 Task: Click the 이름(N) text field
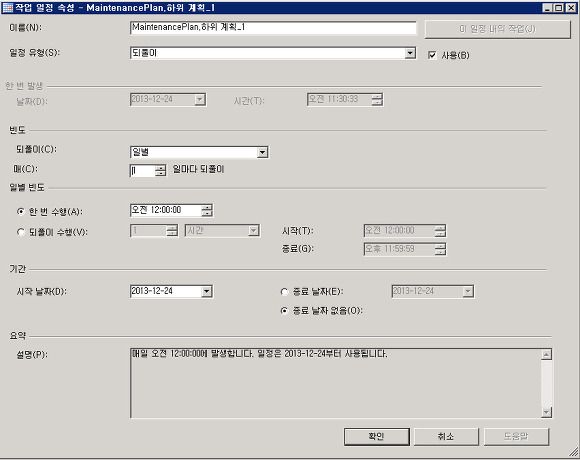click(x=273, y=28)
